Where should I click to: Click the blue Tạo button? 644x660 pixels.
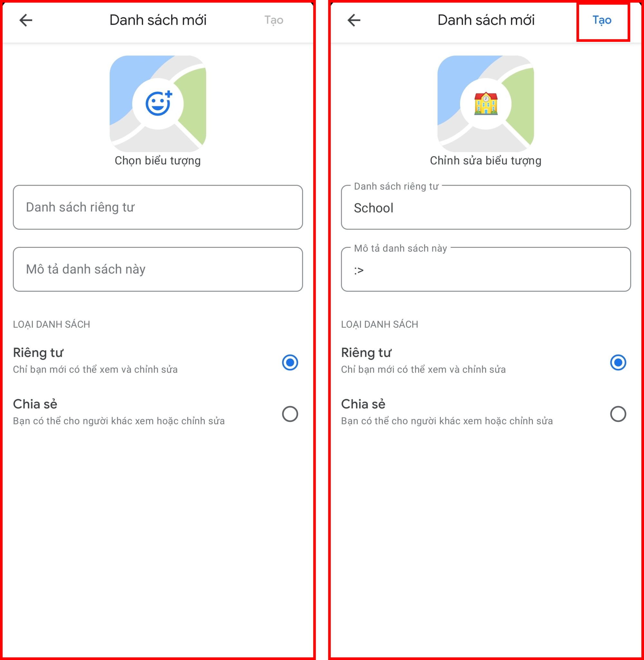pyautogui.click(x=602, y=20)
